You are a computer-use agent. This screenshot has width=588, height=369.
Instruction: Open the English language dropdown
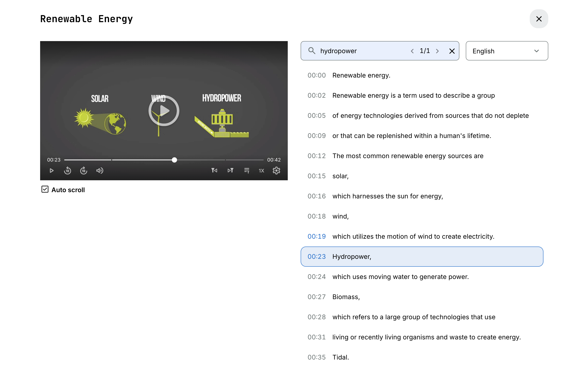pos(507,51)
